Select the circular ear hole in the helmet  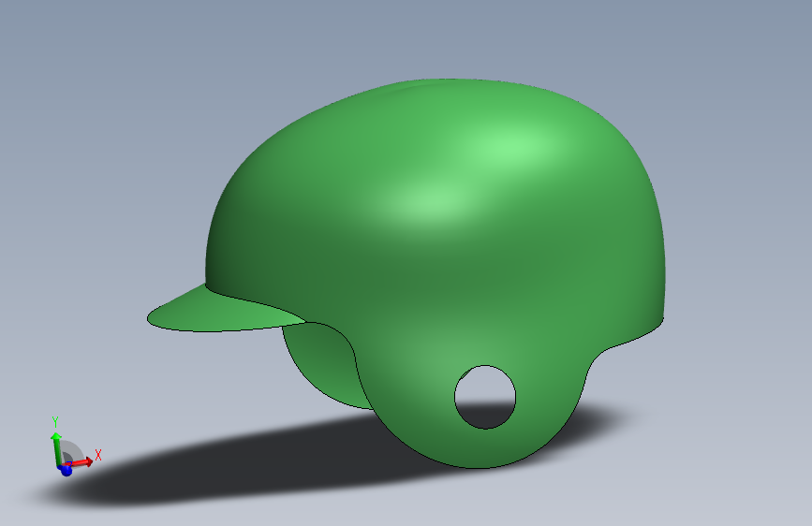(x=485, y=397)
